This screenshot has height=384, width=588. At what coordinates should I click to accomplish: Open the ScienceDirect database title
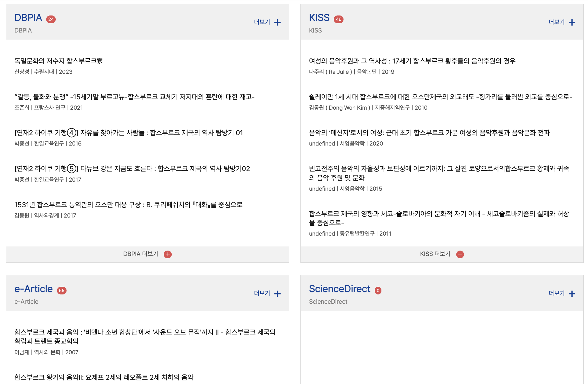pyautogui.click(x=340, y=289)
